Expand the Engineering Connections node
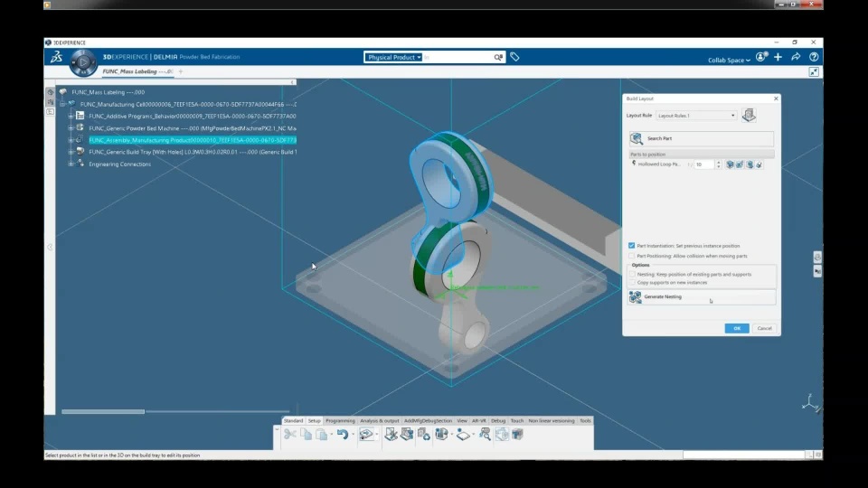This screenshot has width=868, height=488. point(71,164)
